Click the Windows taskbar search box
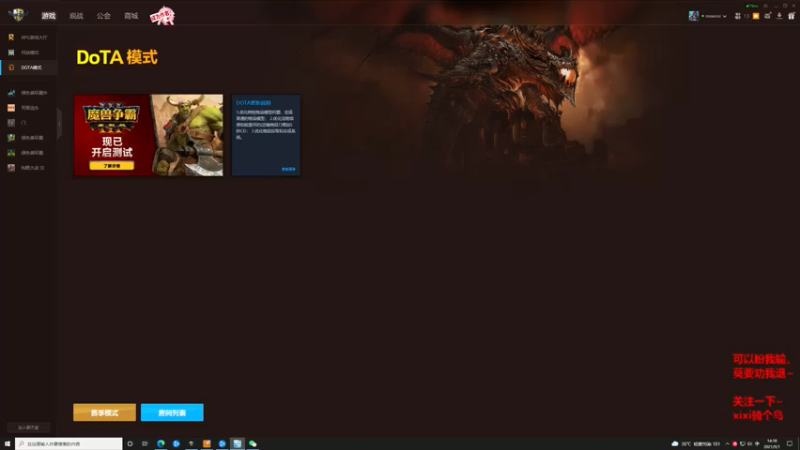Screen dimensions: 800x450 point(68,444)
